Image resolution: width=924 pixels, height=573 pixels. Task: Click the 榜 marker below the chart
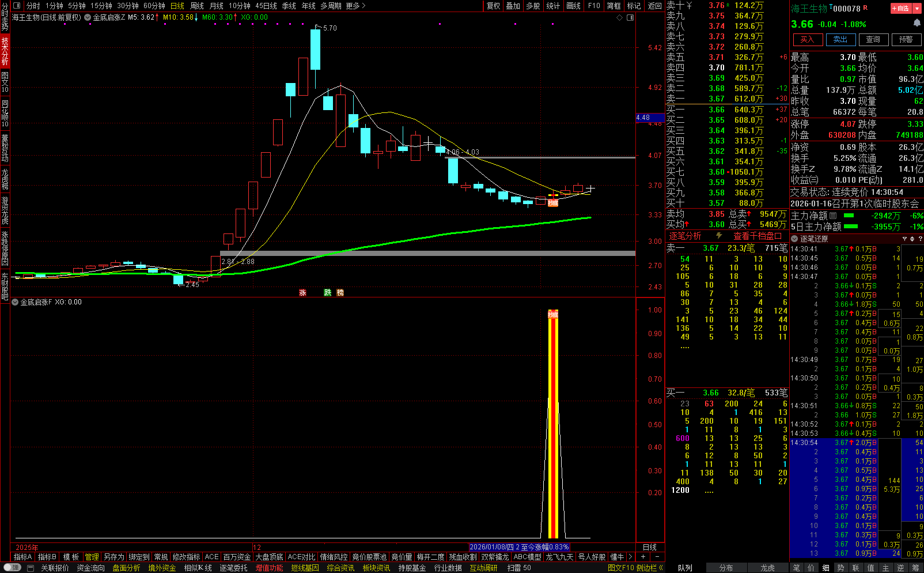pyautogui.click(x=340, y=293)
